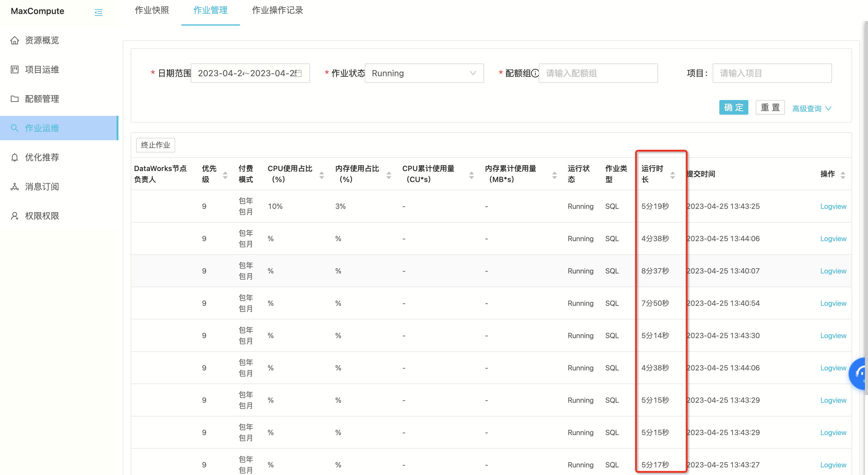Collapse the MaxCompute sidebar menu icon
The width and height of the screenshot is (868, 475).
98,12
